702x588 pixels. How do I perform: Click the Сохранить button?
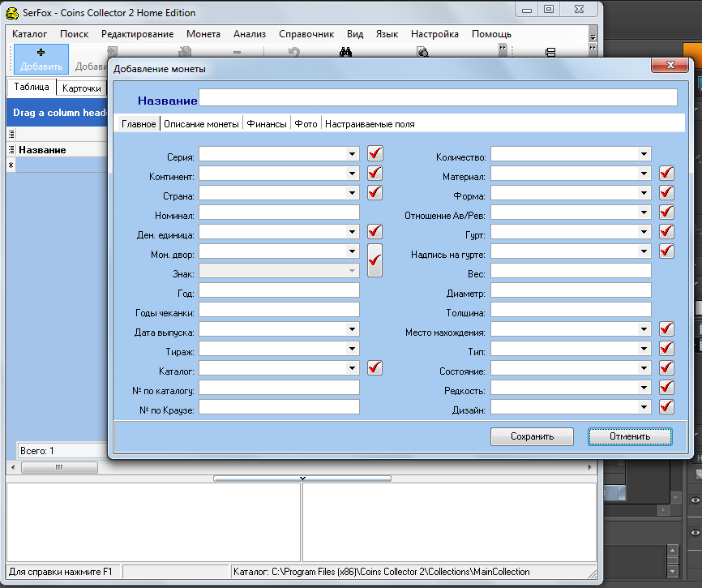coord(533,436)
